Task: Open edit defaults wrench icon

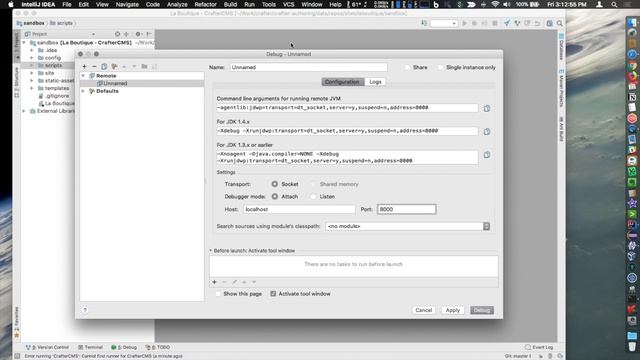Action: [114, 66]
